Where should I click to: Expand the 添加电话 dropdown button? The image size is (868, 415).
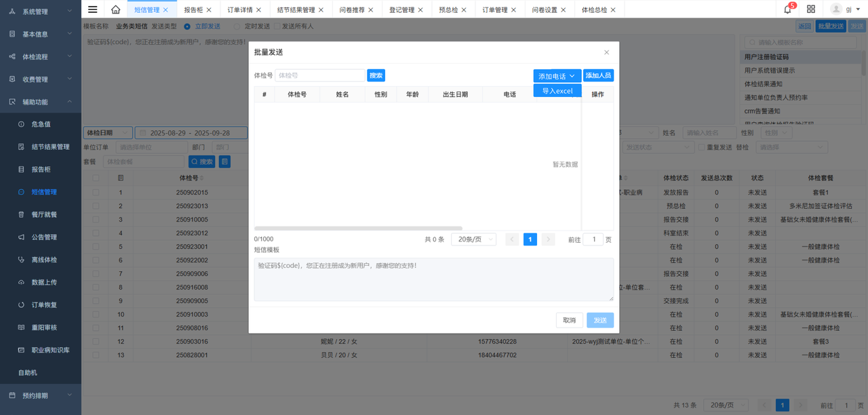[557, 76]
